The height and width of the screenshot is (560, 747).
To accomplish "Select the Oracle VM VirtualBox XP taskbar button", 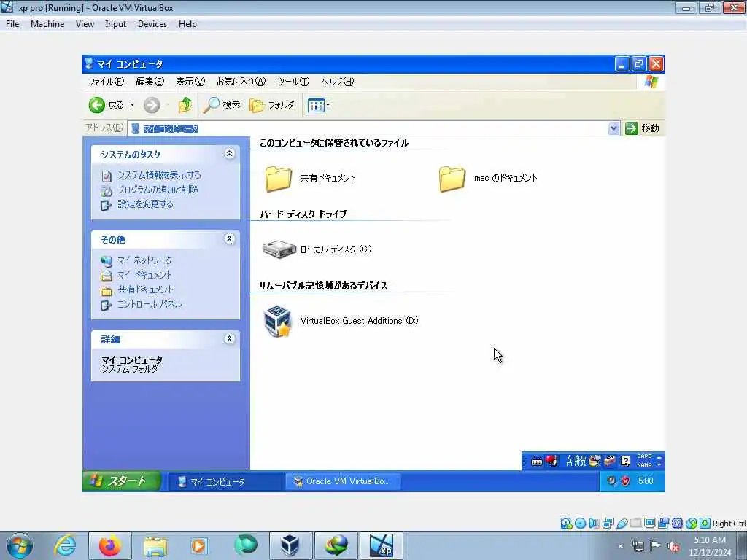I will [x=343, y=481].
